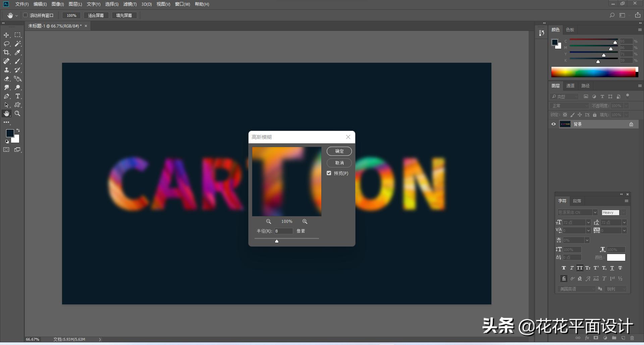The image size is (644, 345).
Task: Click the superscript icon in Character panel
Action: [596, 268]
